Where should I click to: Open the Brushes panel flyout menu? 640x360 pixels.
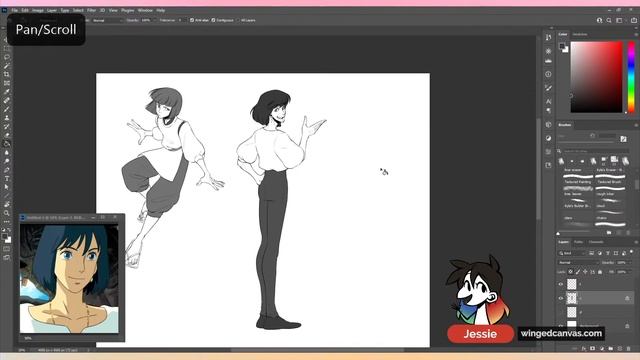(636, 125)
